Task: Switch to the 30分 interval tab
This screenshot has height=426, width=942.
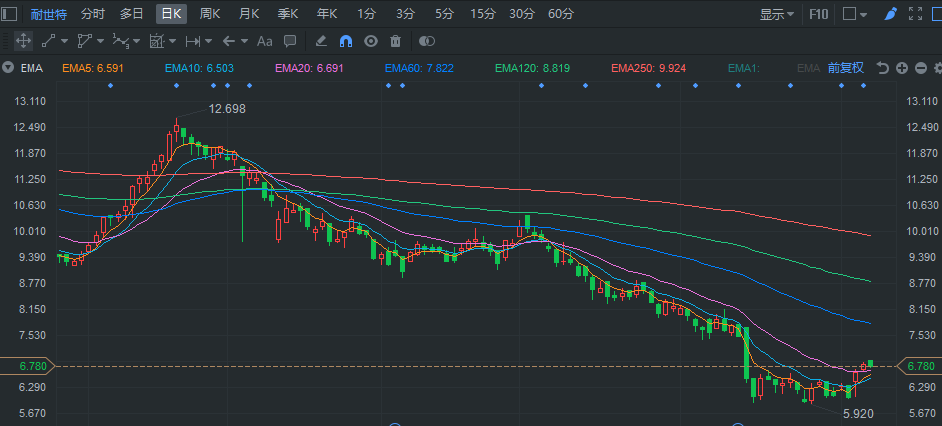Action: (x=522, y=14)
